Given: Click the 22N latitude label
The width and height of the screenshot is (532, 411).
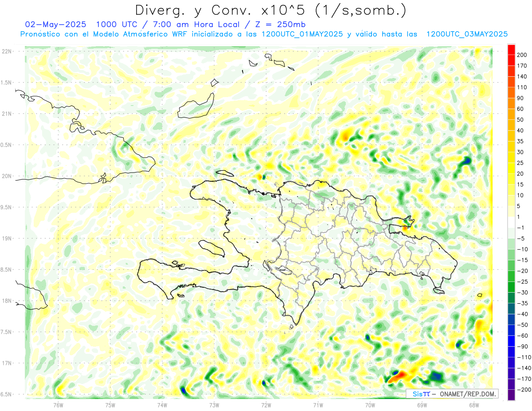Looking at the screenshot, I should 7,51.
